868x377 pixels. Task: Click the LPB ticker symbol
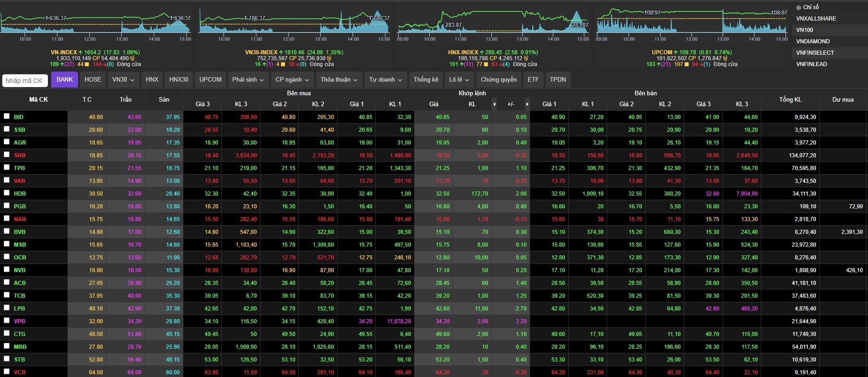[x=19, y=309]
